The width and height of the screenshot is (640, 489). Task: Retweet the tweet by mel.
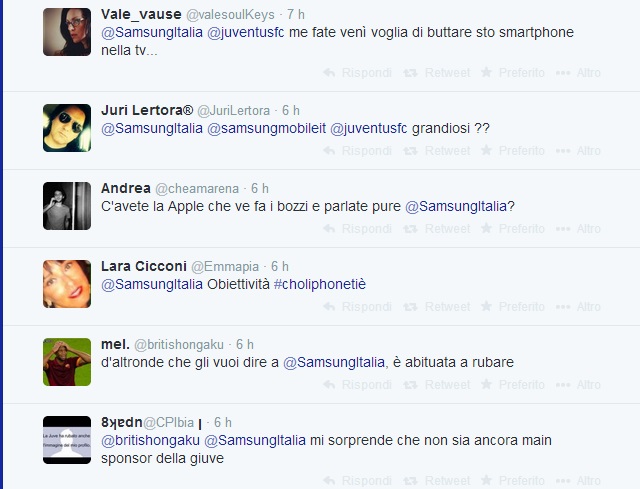click(x=437, y=385)
